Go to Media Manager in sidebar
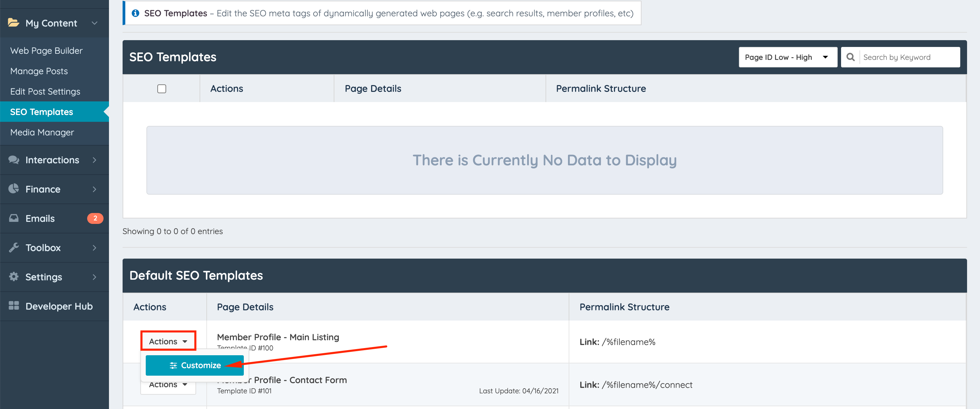 42,132
